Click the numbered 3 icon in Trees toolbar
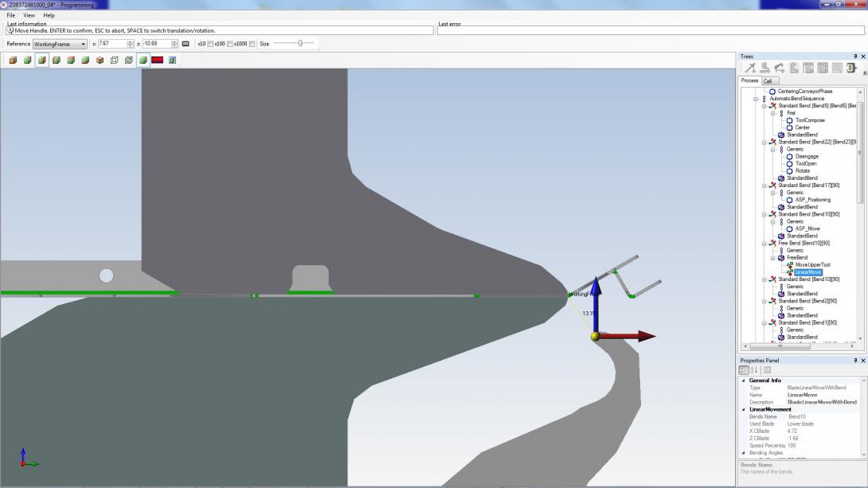868x488 pixels. click(850, 68)
